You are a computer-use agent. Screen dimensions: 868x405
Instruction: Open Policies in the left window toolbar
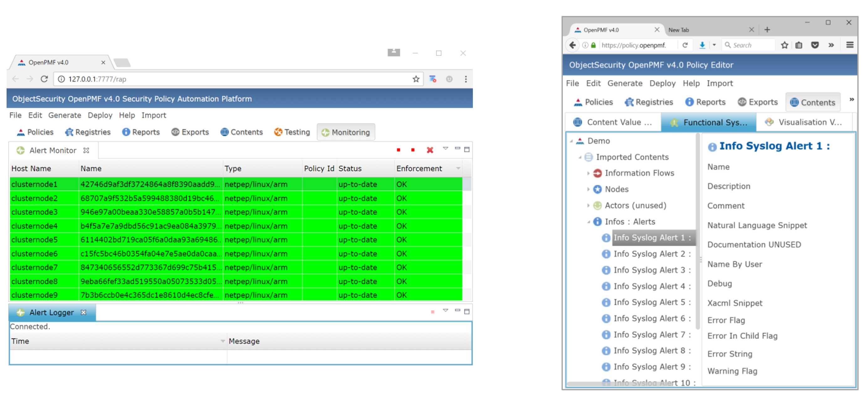[x=35, y=132]
